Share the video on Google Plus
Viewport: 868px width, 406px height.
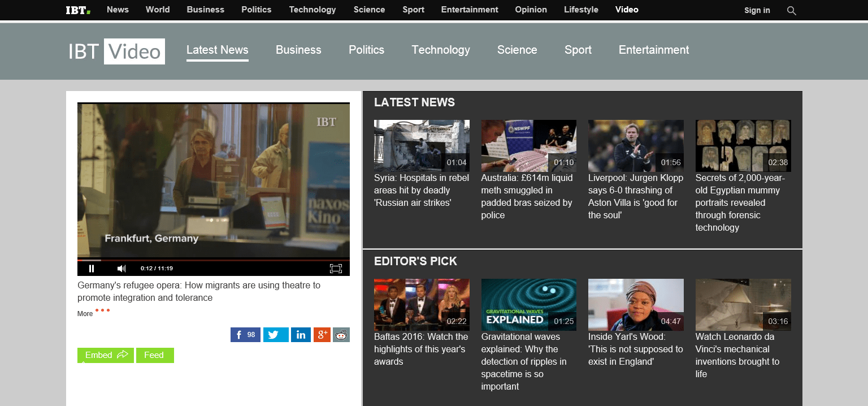pos(322,335)
